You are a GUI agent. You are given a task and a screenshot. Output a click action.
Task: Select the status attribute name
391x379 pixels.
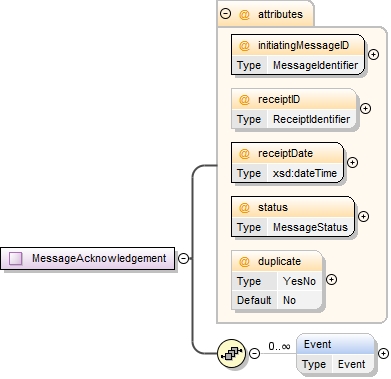pos(273,207)
